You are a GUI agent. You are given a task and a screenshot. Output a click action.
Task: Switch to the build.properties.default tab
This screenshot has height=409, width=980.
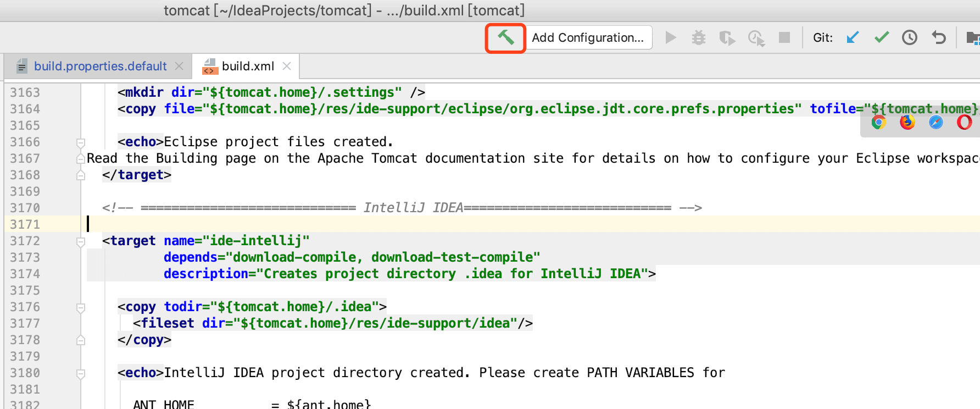pyautogui.click(x=100, y=66)
